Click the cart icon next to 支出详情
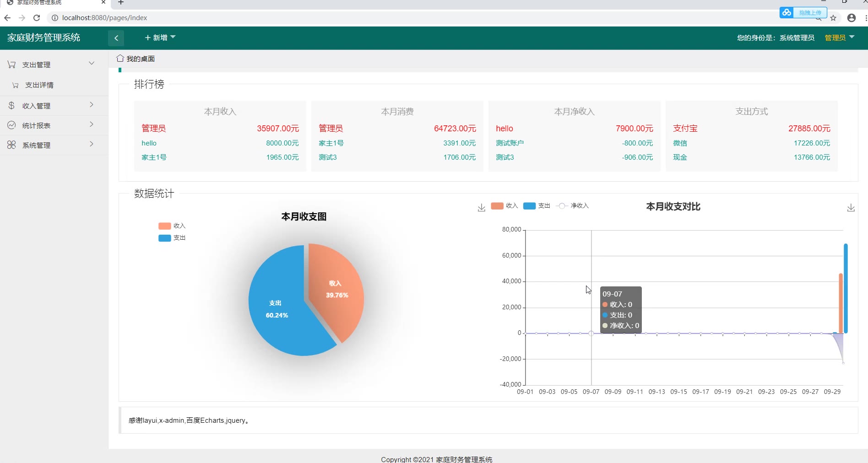The width and height of the screenshot is (868, 463). (15, 85)
